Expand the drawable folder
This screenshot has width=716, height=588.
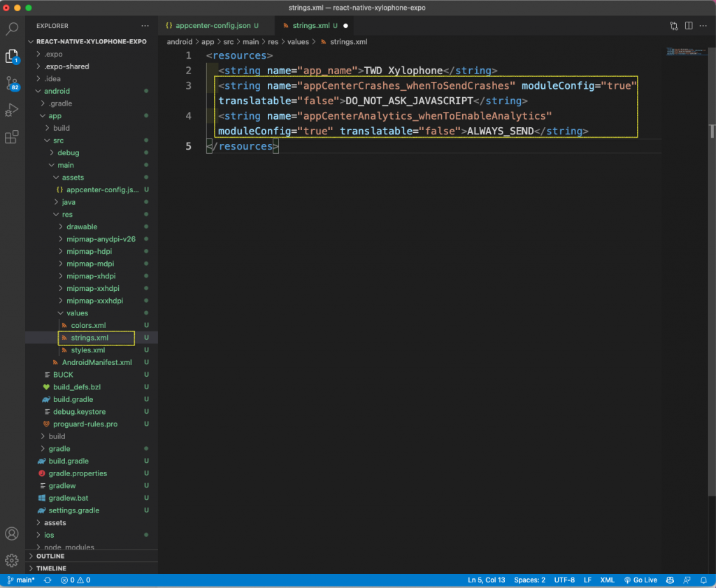tap(92, 227)
